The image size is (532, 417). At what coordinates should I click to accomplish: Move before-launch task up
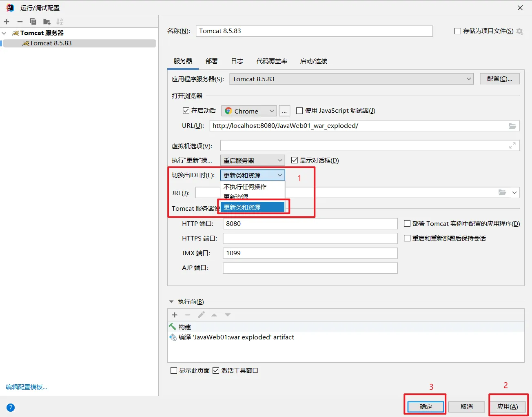[x=214, y=315]
